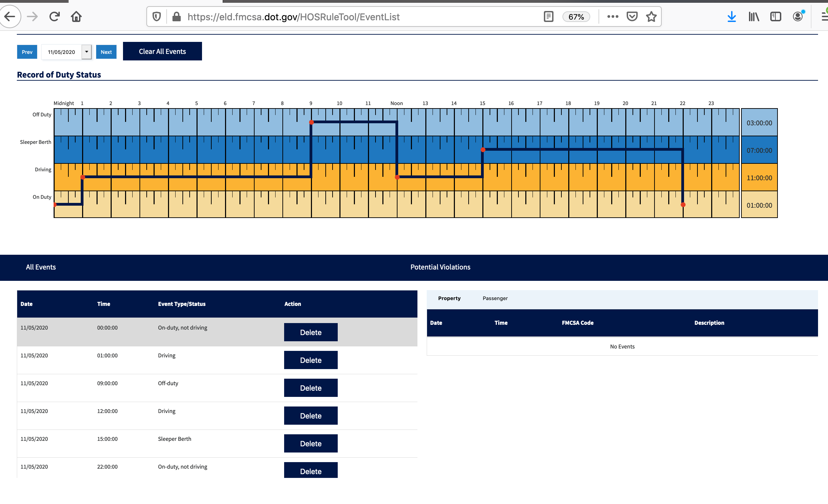Viewport: 828px width, 504px height.
Task: Click the 09:00:00 time cell
Action: click(107, 383)
